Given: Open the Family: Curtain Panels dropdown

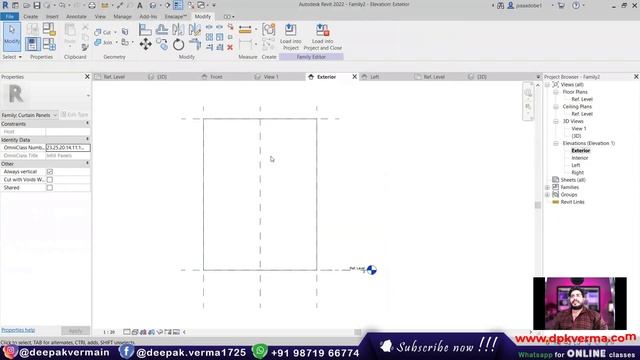Looking at the screenshot, I should click(x=29, y=115).
